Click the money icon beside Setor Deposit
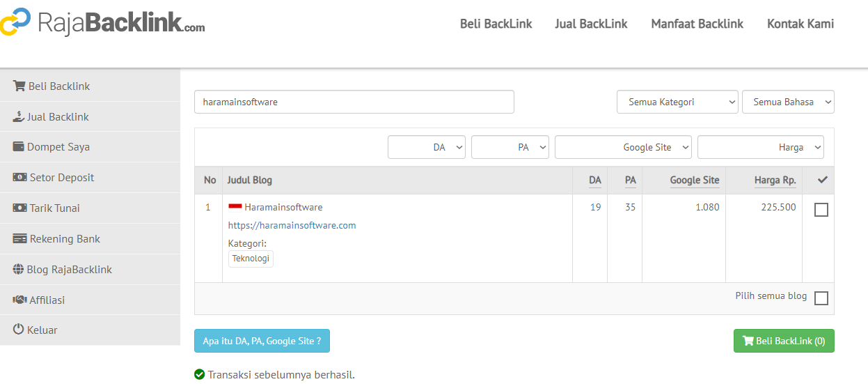 point(19,178)
